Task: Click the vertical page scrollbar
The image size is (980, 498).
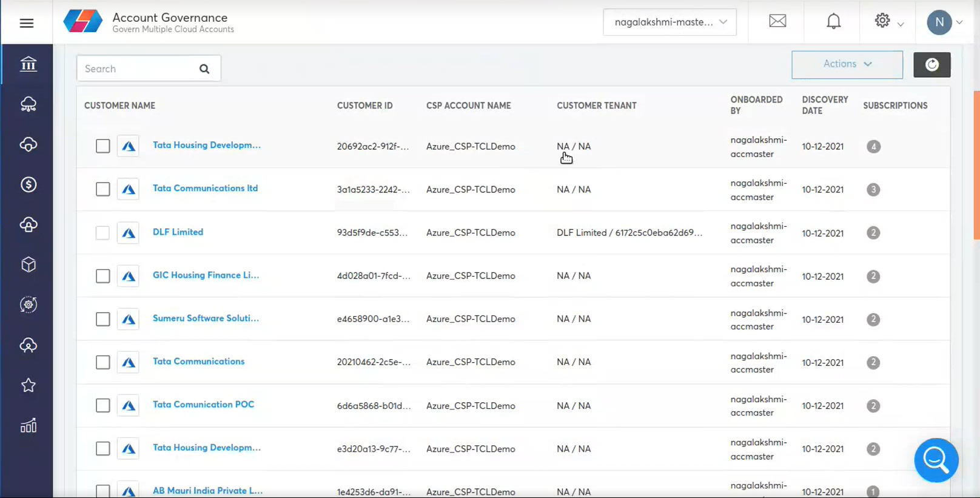Action: pyautogui.click(x=976, y=165)
